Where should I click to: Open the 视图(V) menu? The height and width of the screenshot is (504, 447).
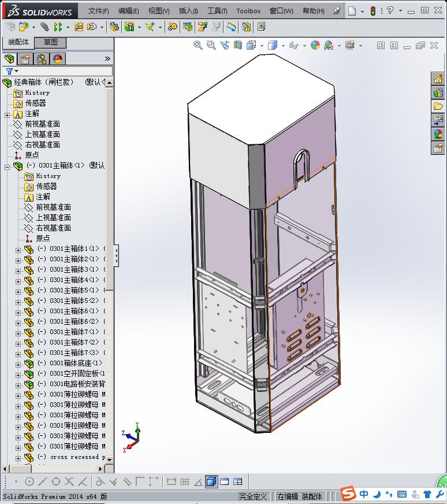159,11
